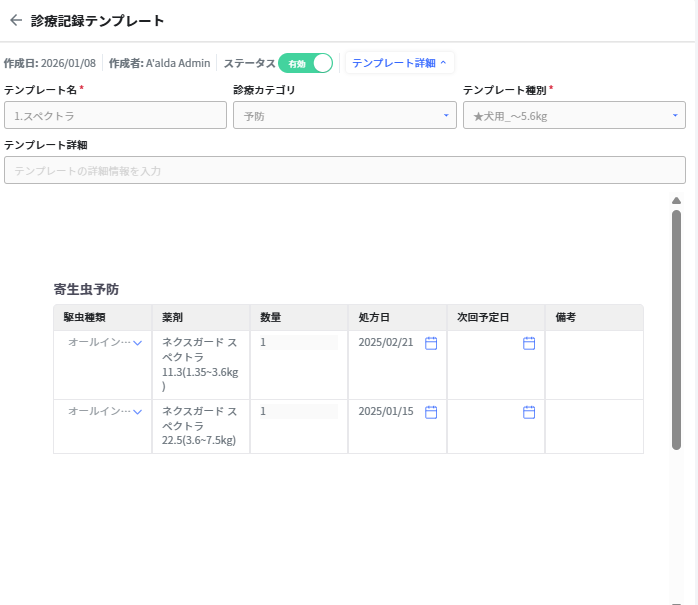This screenshot has width=698, height=605.
Task: Select the ネクスガード スペクトラ 11.3 drug cell
Action: (x=201, y=365)
